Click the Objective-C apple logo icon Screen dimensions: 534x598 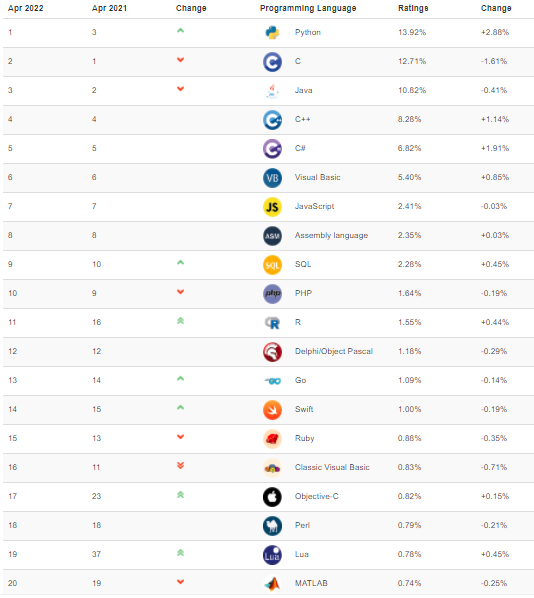tap(272, 497)
